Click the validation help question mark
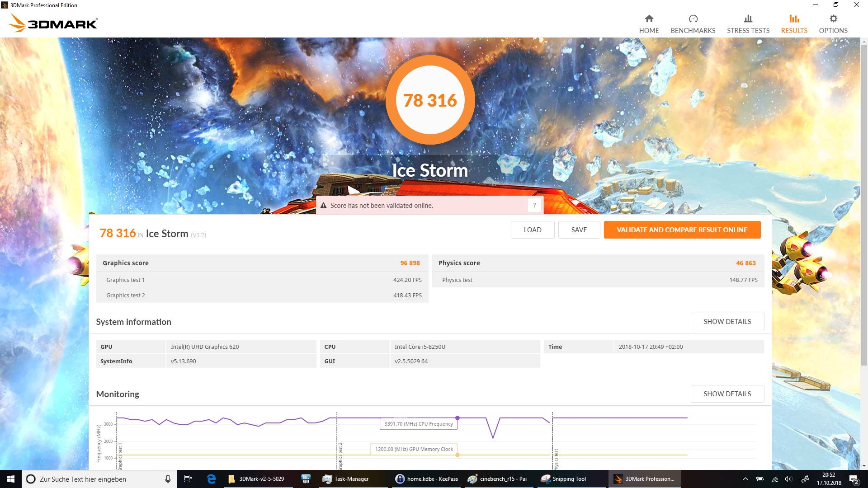Screen dimensions: 868x488 coord(534,205)
